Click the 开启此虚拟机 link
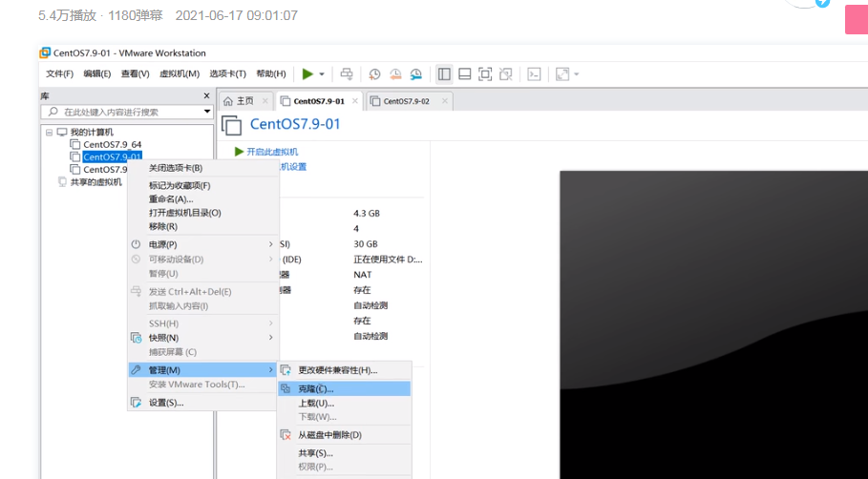This screenshot has height=479, width=868. pos(272,152)
